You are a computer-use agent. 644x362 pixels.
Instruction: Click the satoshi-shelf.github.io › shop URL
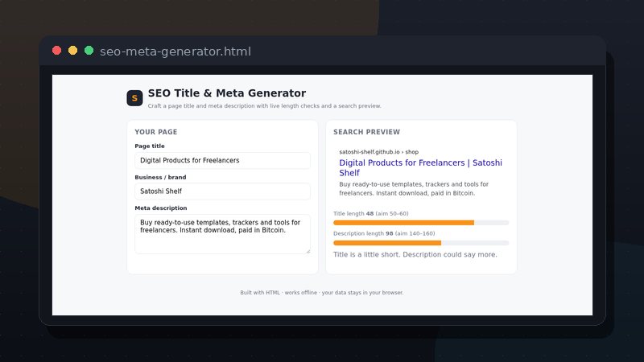click(x=378, y=152)
